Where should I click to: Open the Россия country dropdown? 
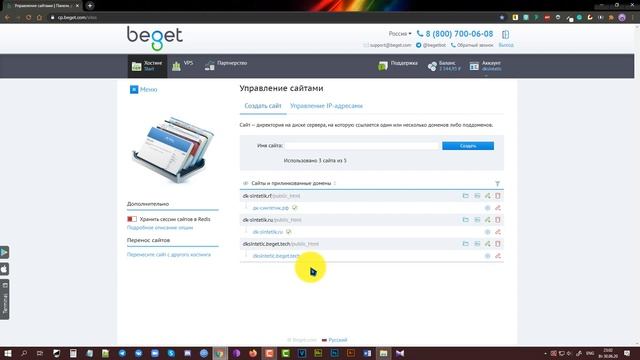pos(400,33)
